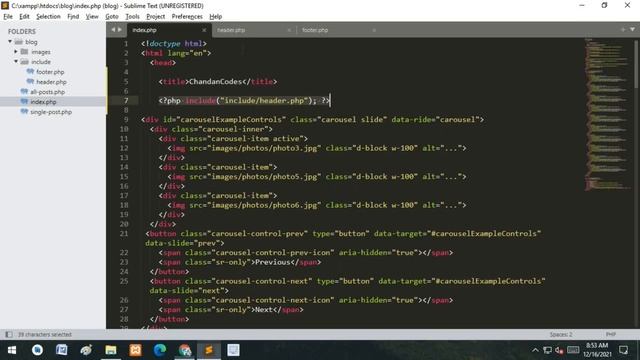Viewport: 640px width, 360px height.
Task: Click line number 9 in gutter
Action: (126, 120)
